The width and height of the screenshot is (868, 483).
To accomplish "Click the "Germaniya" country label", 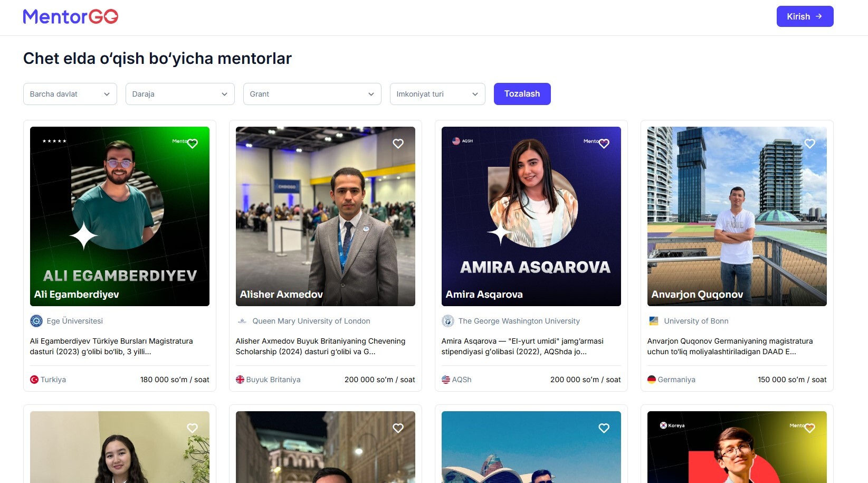I will tap(676, 380).
